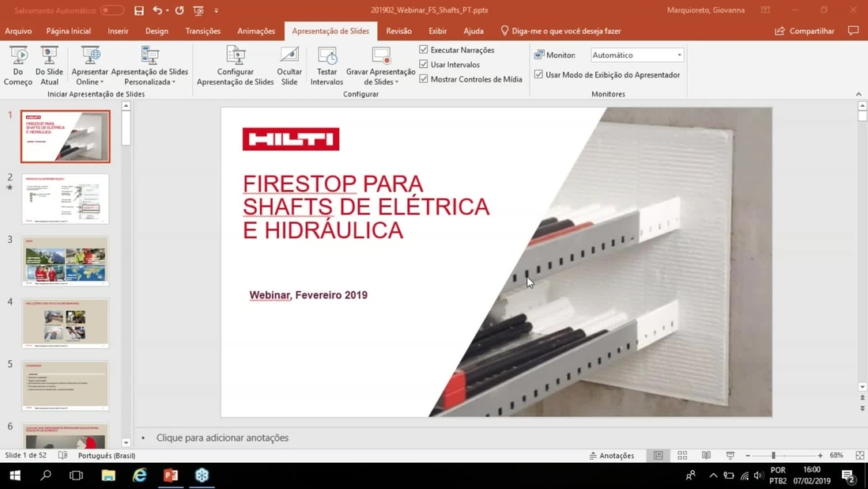Open Apresentar Online option
The width and height of the screenshot is (868, 489).
[x=89, y=66]
